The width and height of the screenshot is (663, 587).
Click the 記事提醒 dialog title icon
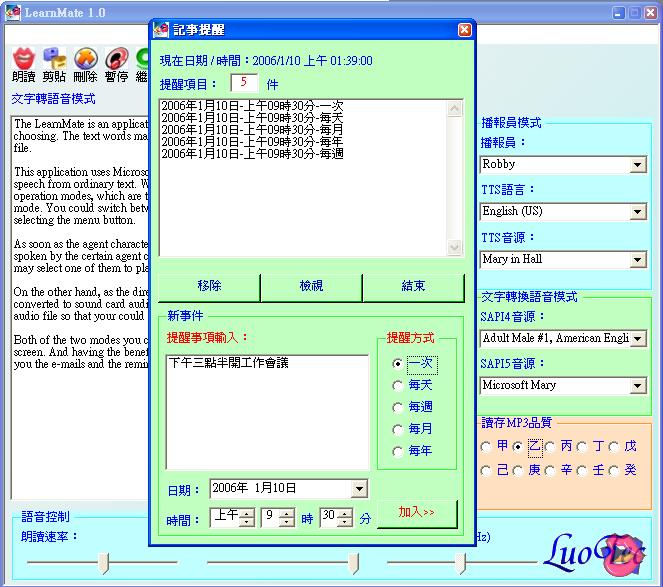pos(161,30)
